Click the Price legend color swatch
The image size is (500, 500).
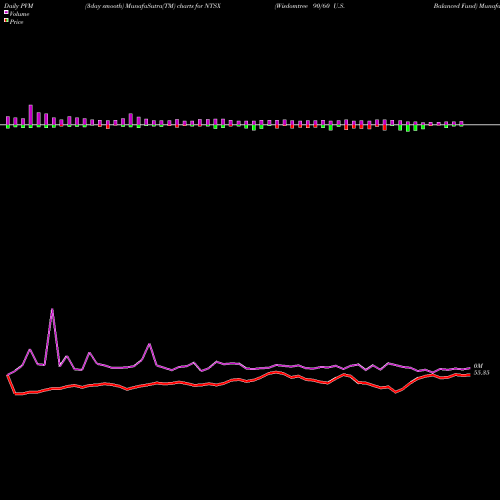6,21
